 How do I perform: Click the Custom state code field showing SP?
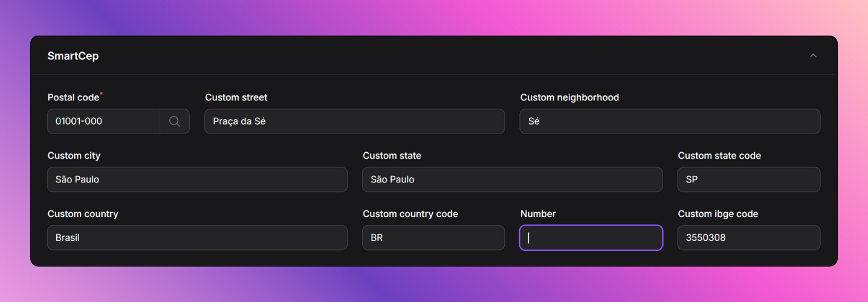point(748,179)
